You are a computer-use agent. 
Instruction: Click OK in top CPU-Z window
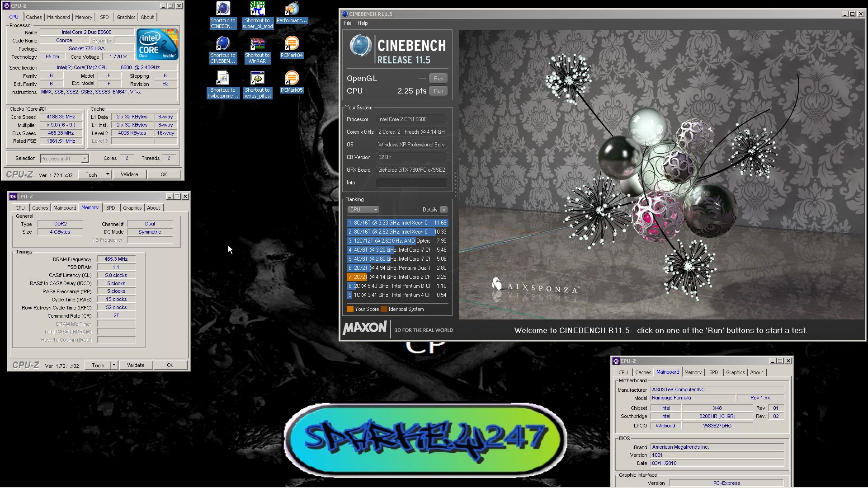(164, 174)
